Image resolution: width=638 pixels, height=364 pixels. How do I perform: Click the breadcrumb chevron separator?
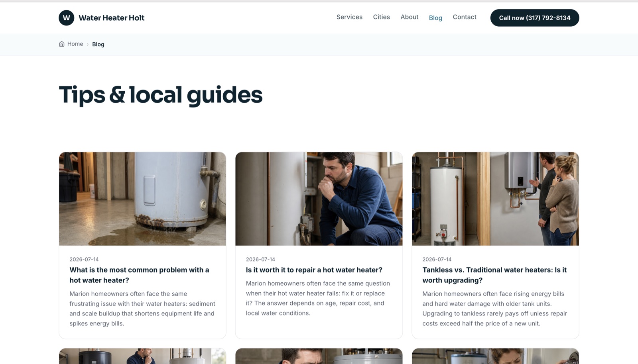(88, 44)
